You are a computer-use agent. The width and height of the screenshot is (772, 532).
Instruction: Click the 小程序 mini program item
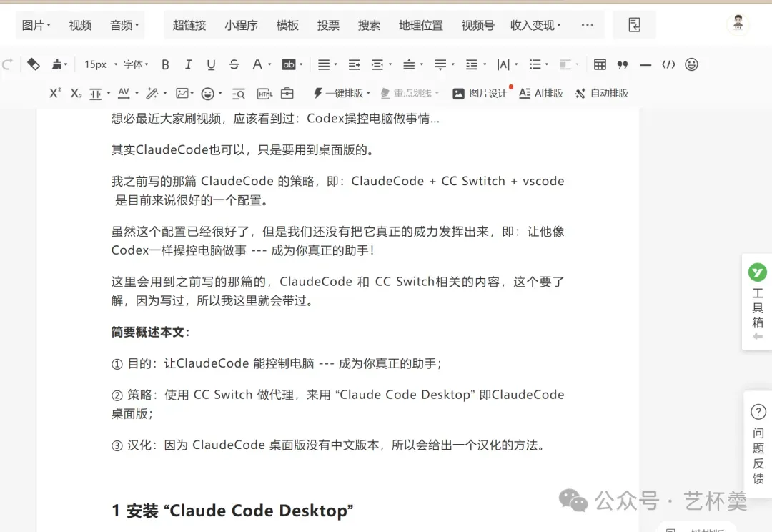pos(242,25)
